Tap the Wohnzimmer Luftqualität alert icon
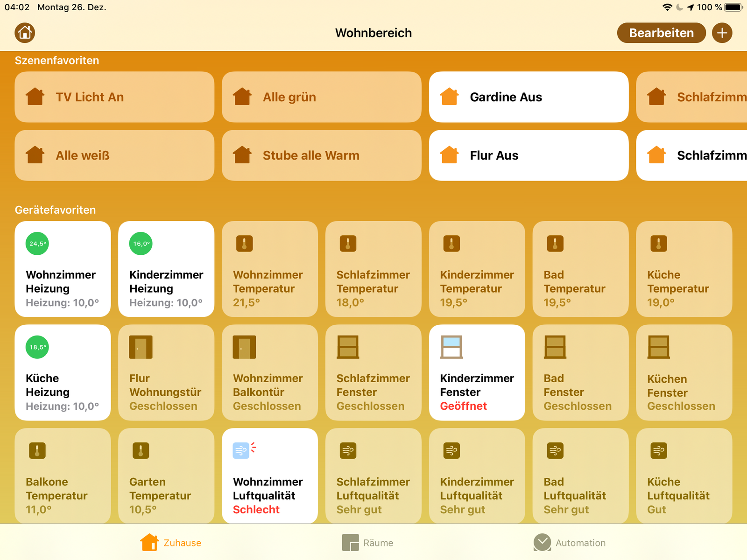 coord(244,450)
